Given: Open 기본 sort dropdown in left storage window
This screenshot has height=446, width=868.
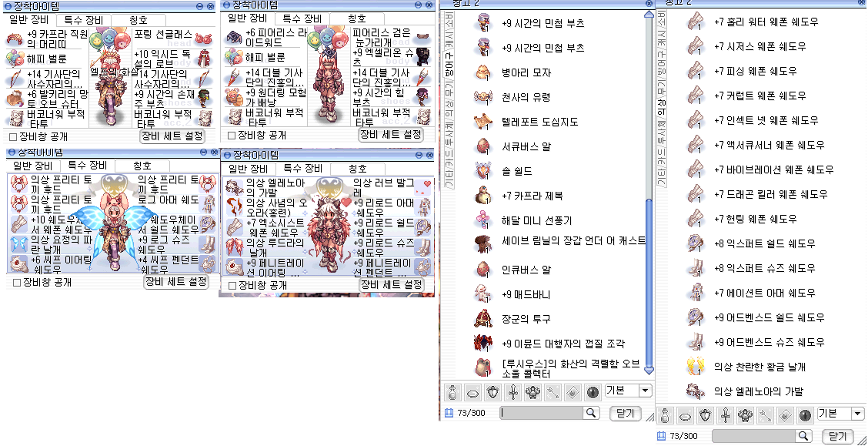Looking at the screenshot, I should pos(645,391).
